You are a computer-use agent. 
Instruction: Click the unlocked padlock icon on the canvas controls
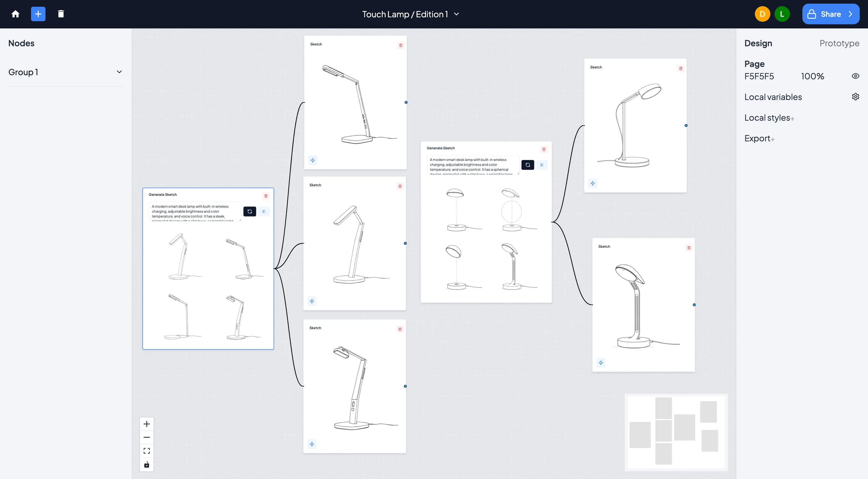(146, 464)
